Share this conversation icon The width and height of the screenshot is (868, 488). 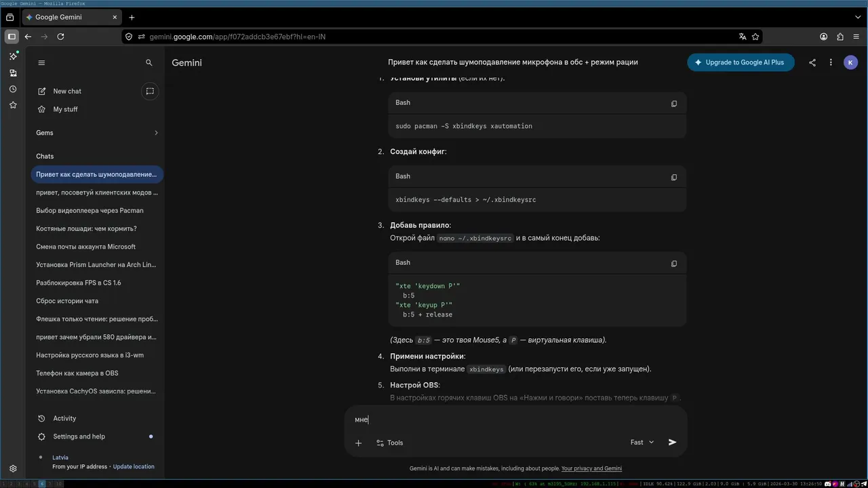point(812,62)
